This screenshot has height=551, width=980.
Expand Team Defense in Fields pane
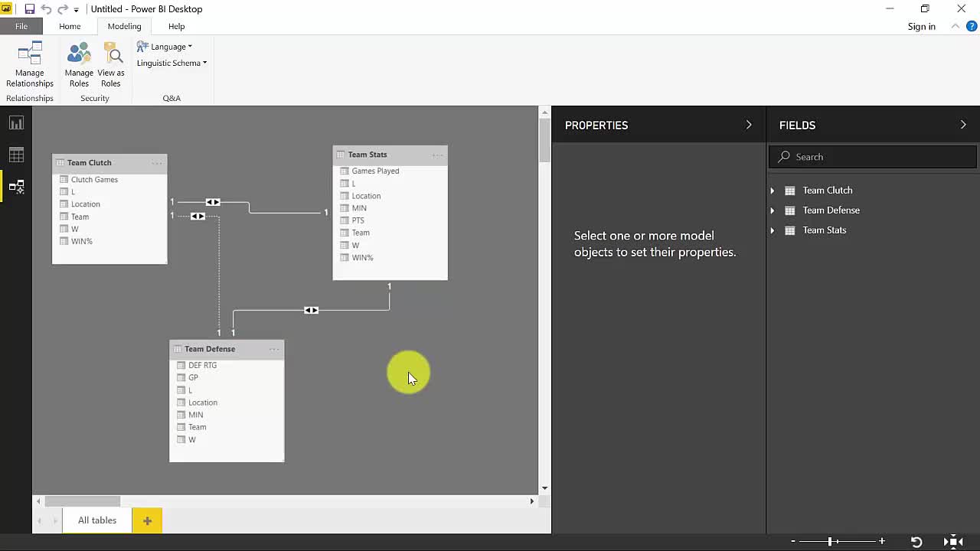pos(772,210)
